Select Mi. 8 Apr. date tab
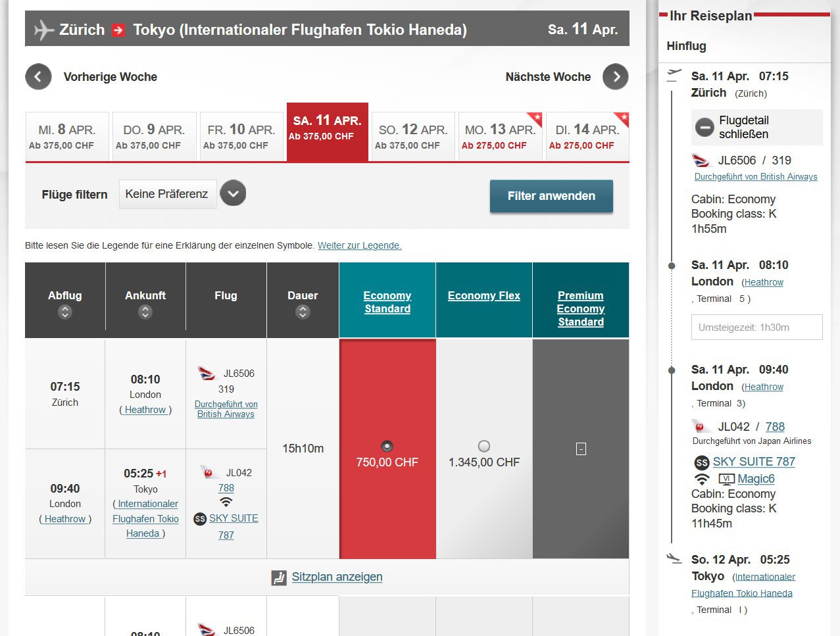 67,137
